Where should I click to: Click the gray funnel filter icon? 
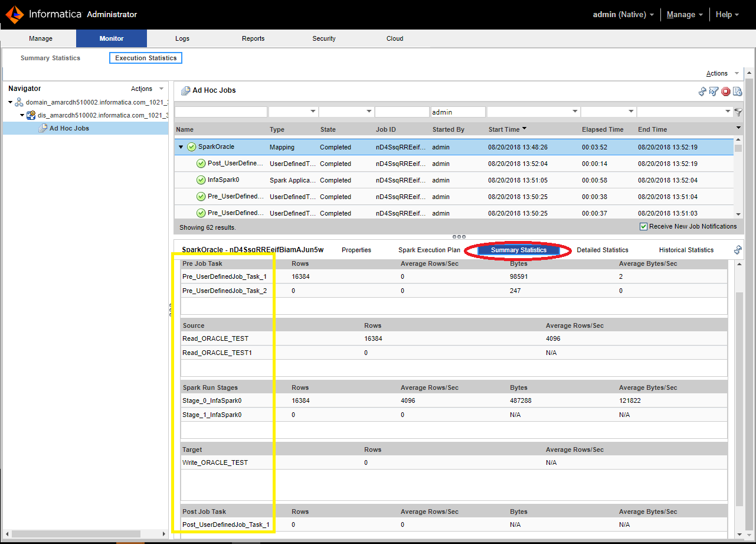click(x=738, y=112)
